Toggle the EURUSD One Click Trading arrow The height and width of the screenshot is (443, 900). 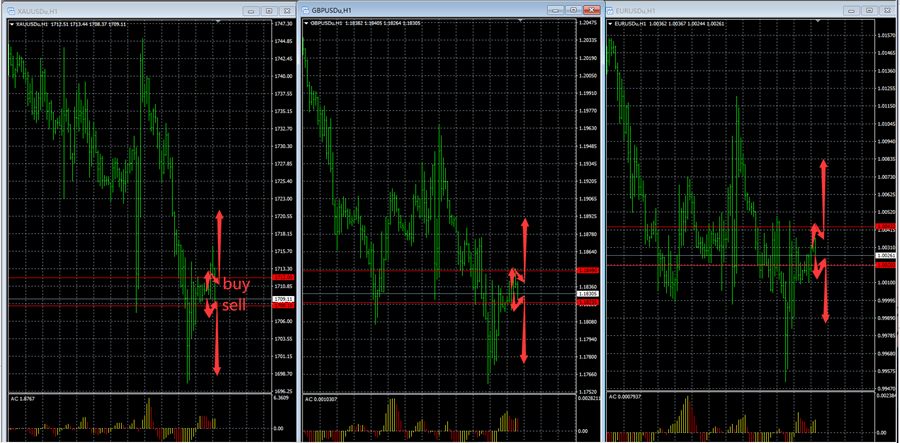[x=612, y=22]
